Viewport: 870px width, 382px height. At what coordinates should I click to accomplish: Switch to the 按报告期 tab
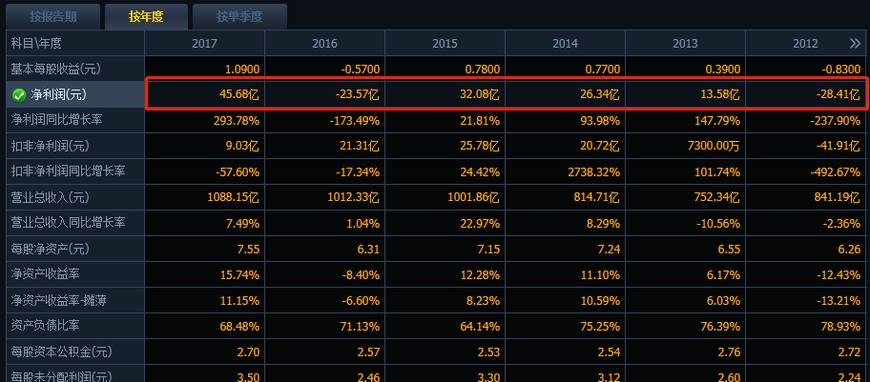coord(53,17)
